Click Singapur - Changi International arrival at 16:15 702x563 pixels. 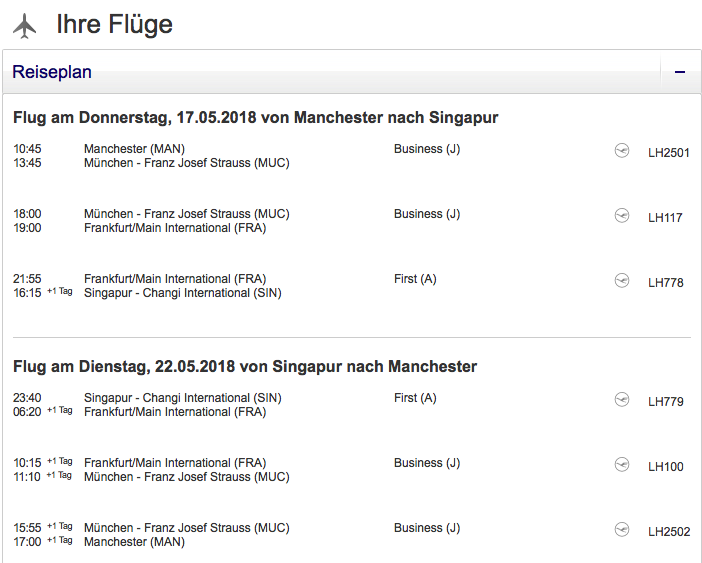[x=183, y=293]
